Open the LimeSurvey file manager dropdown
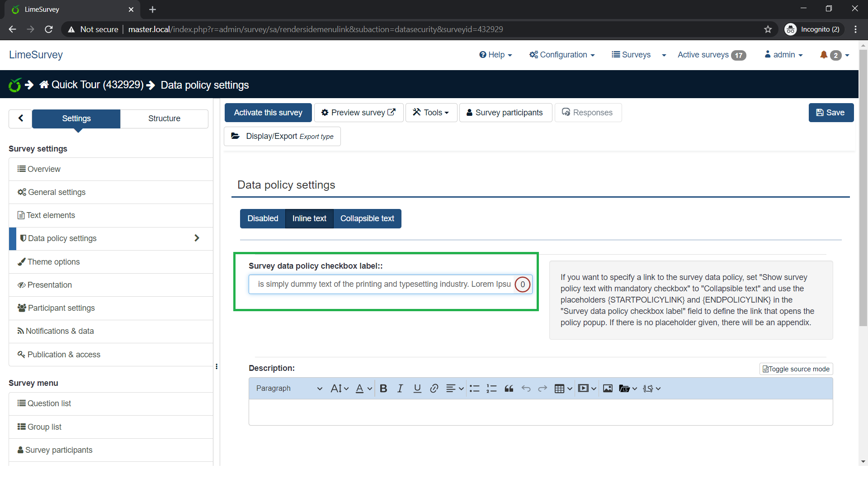 tap(628, 389)
